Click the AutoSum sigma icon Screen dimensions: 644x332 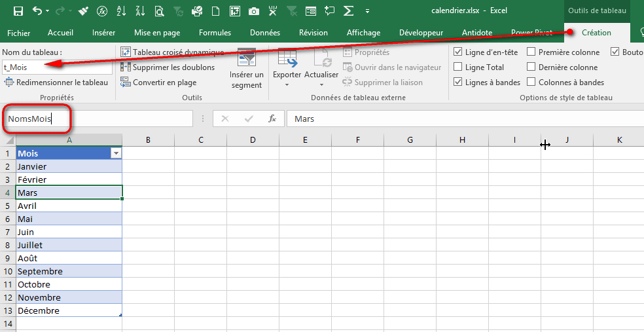click(x=348, y=11)
